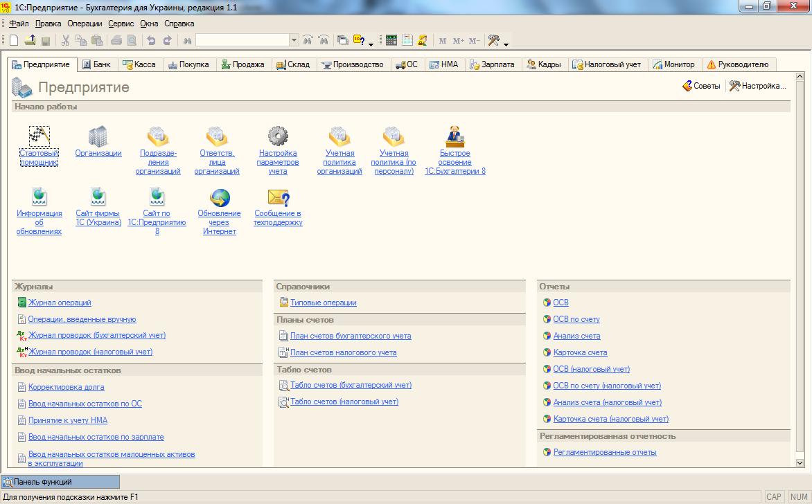Image resolution: width=812 pixels, height=504 pixels.
Task: Open the Анализ счета report link
Action: point(577,336)
